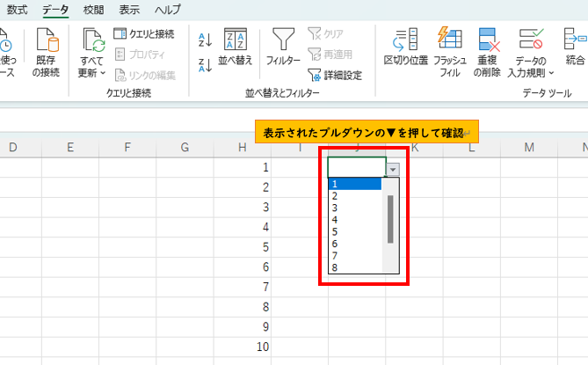
Task: Open 詳細設定 advanced filter
Action: (x=335, y=76)
